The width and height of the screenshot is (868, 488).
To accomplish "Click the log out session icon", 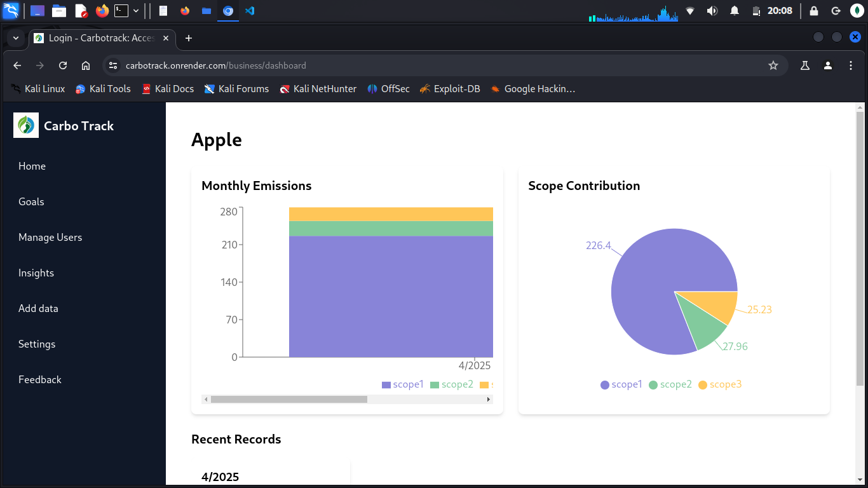I will click(x=836, y=11).
